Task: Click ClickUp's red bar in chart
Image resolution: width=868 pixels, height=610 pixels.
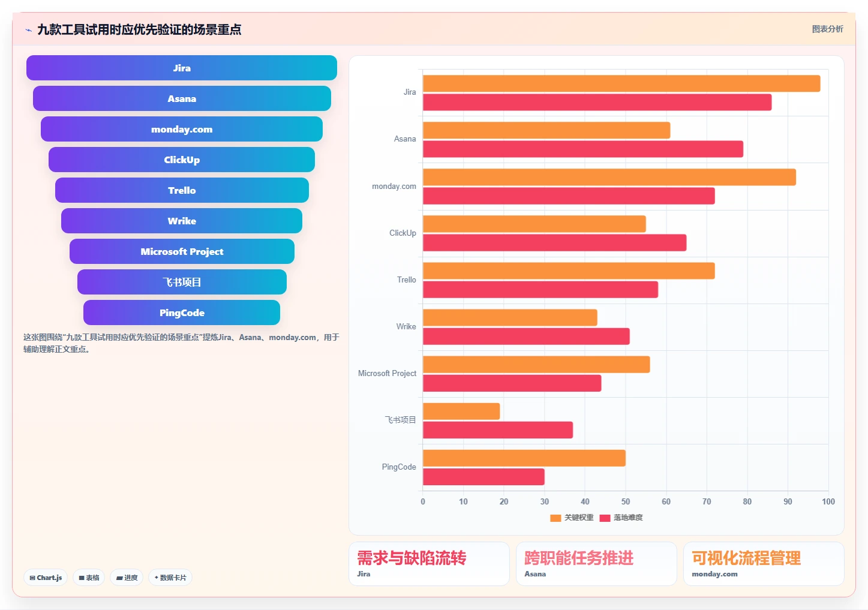Action: pyautogui.click(x=555, y=242)
